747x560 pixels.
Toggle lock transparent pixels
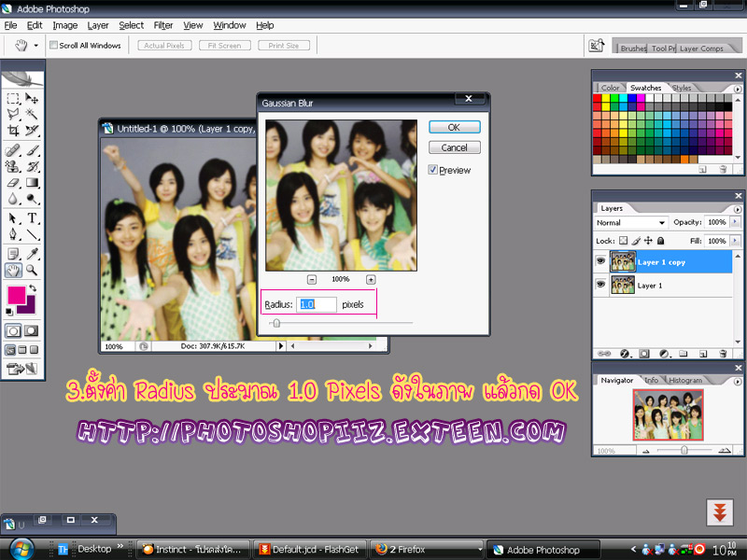[623, 241]
